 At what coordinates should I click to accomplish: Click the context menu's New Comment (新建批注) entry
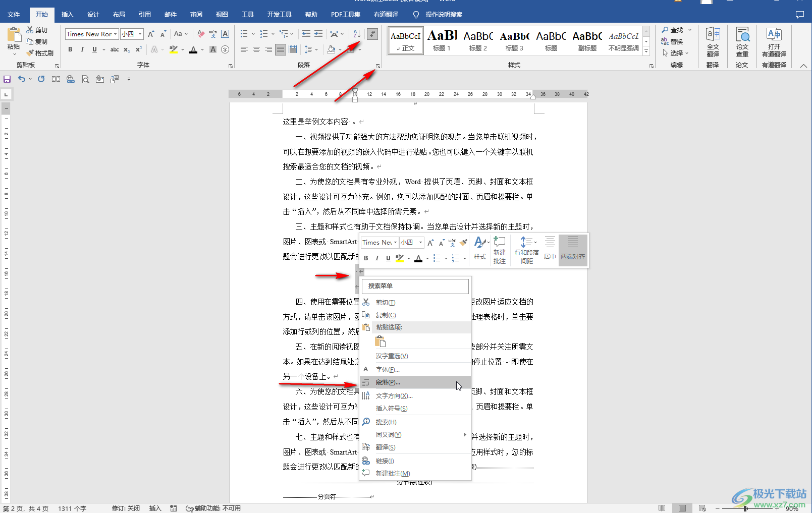[x=416, y=474]
